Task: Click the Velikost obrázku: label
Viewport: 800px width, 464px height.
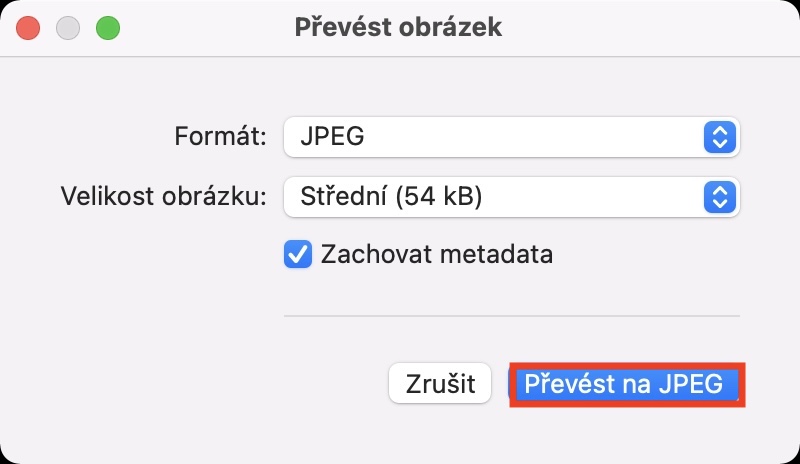Action: point(163,197)
